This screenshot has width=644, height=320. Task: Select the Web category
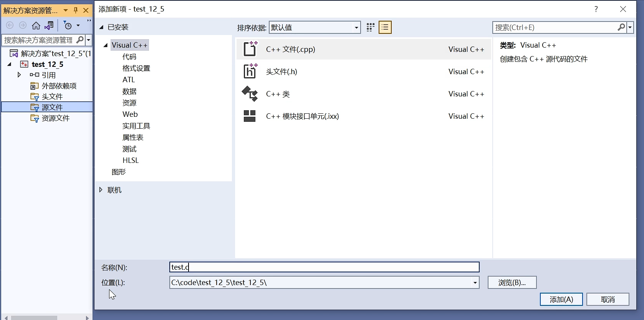130,114
